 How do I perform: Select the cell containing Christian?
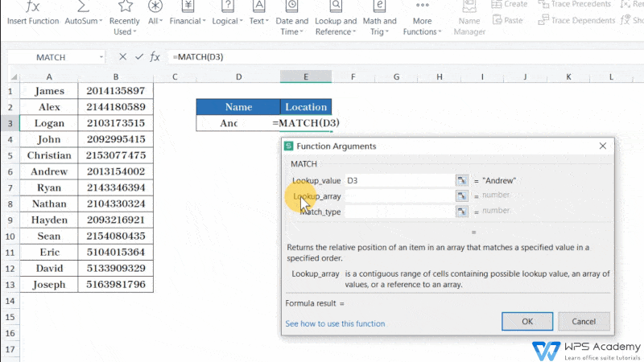(49, 155)
